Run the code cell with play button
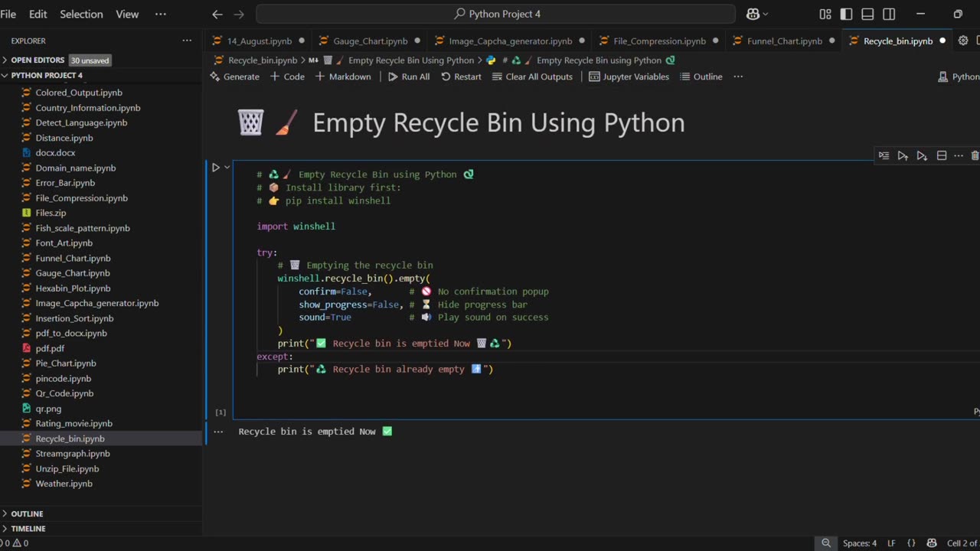 click(x=215, y=168)
